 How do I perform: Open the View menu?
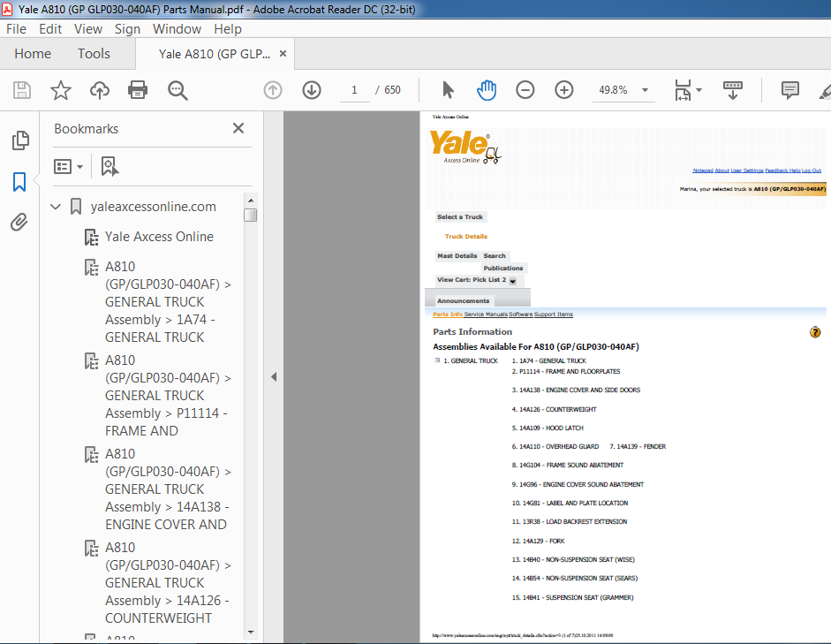(x=88, y=28)
